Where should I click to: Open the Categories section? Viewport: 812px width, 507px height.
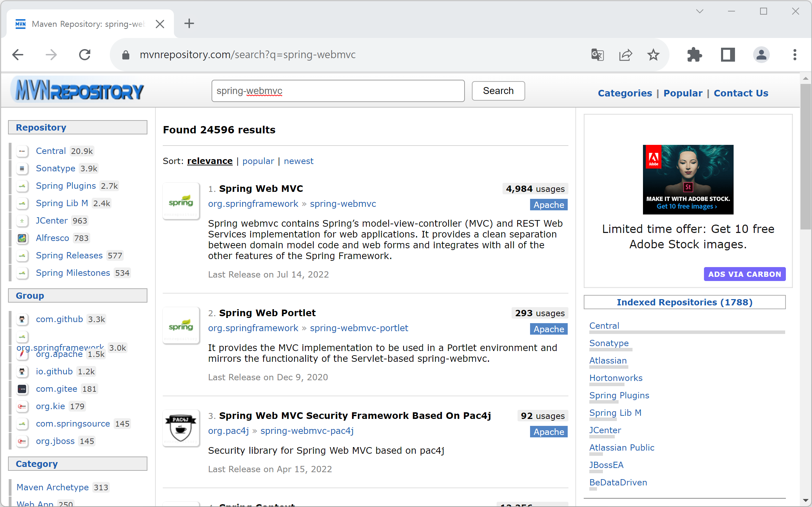(625, 93)
